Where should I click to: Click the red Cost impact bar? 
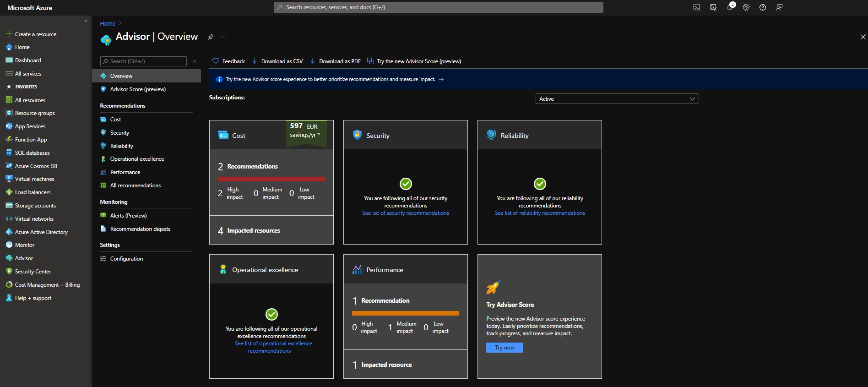271,179
